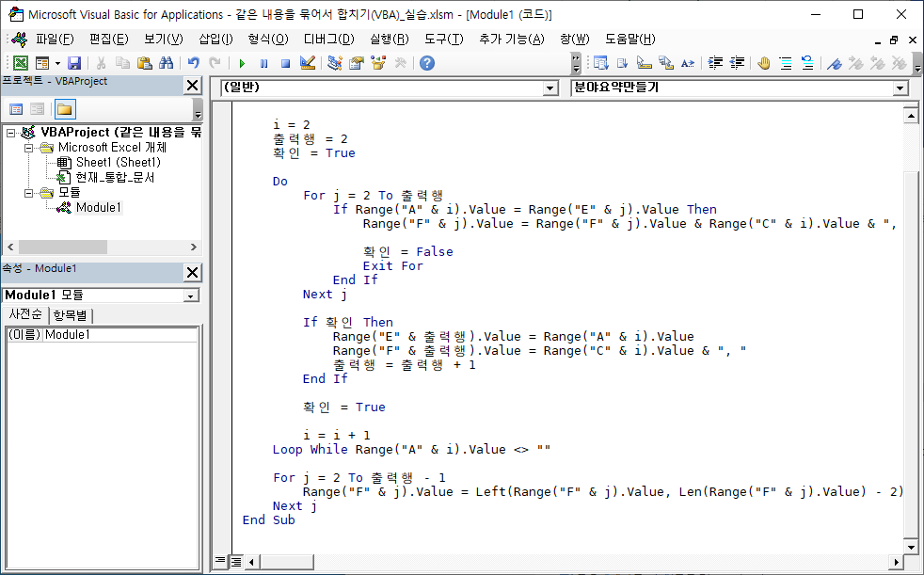Switch to the 항목별 properties tab
924x575 pixels.
coord(70,316)
